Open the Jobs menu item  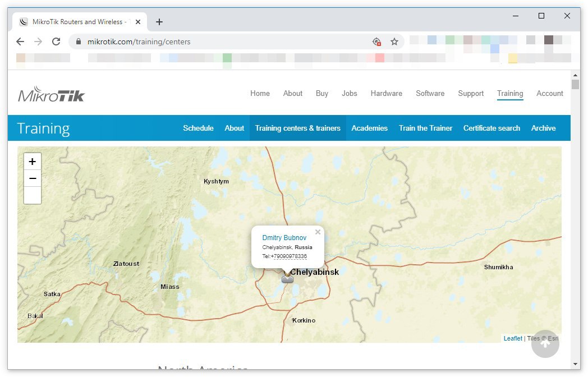[349, 93]
